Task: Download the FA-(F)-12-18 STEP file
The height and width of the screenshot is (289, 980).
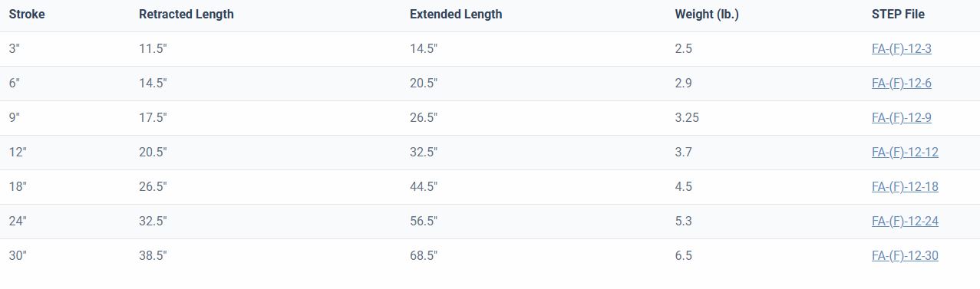Action: pos(905,187)
